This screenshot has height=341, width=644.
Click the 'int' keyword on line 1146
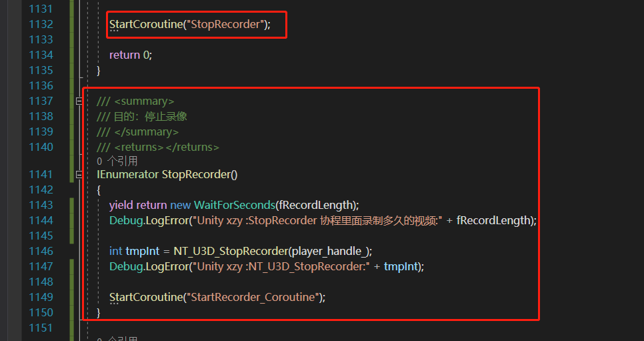[x=116, y=251]
